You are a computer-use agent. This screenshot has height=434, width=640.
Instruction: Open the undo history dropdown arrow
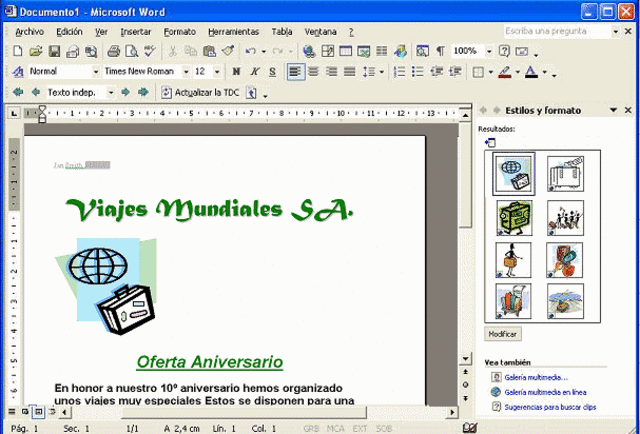click(x=264, y=51)
